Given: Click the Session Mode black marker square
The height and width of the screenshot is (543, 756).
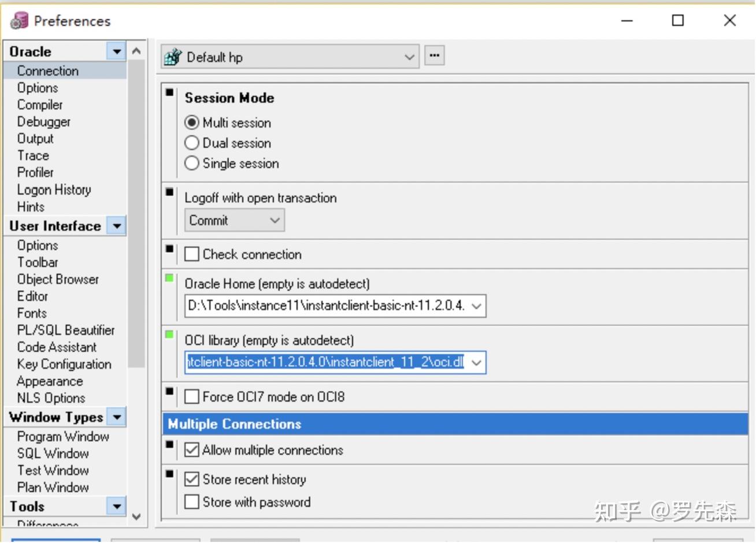Looking at the screenshot, I should pyautogui.click(x=169, y=92).
